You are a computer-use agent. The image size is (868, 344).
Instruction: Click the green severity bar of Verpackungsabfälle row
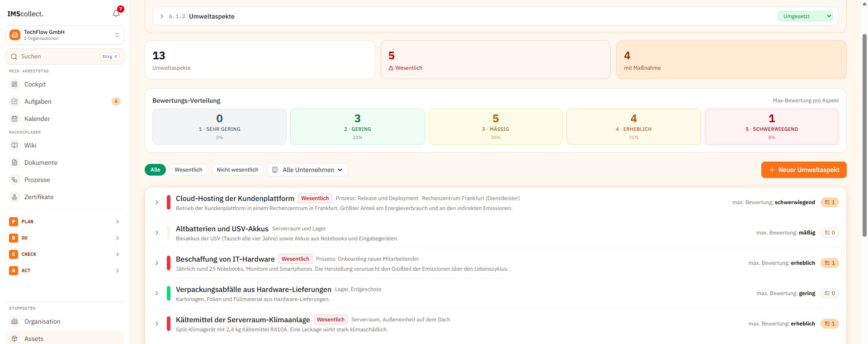(169, 293)
